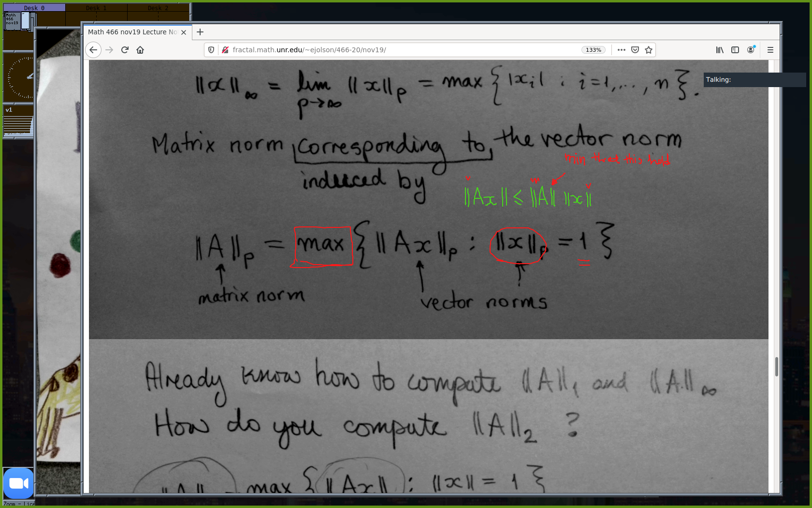This screenshot has height=508, width=812.
Task: Select the Math 466 nov19 tab
Action: pos(131,32)
